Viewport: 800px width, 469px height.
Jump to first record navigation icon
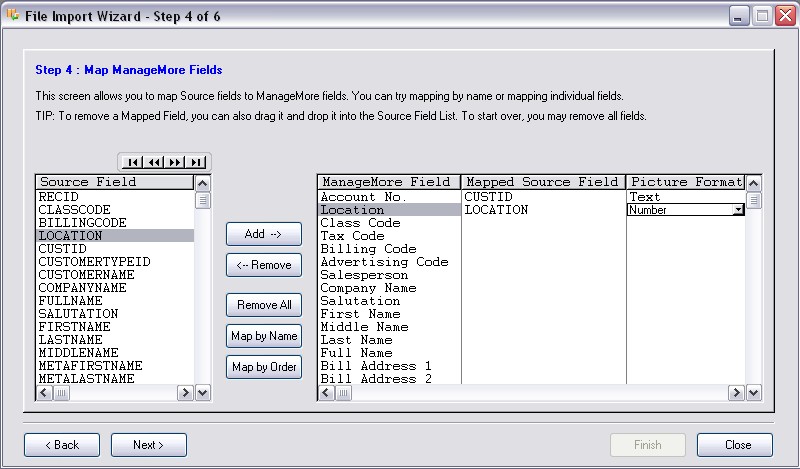132,162
